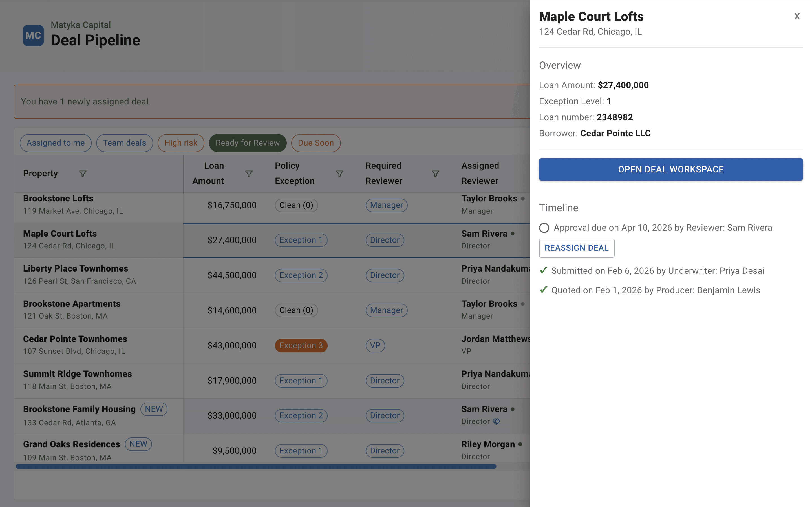Toggle the Assigned to me filter
812x507 pixels.
click(55, 143)
